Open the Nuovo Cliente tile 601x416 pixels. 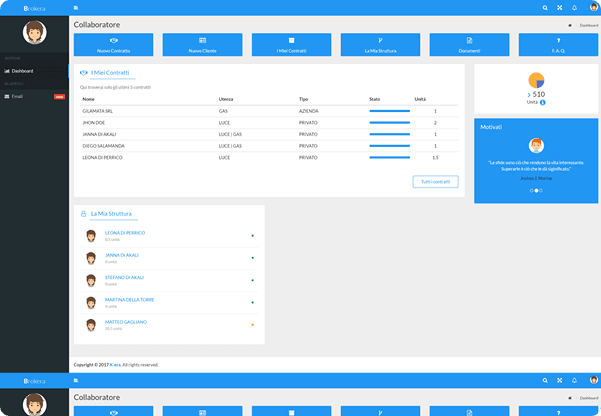201,44
